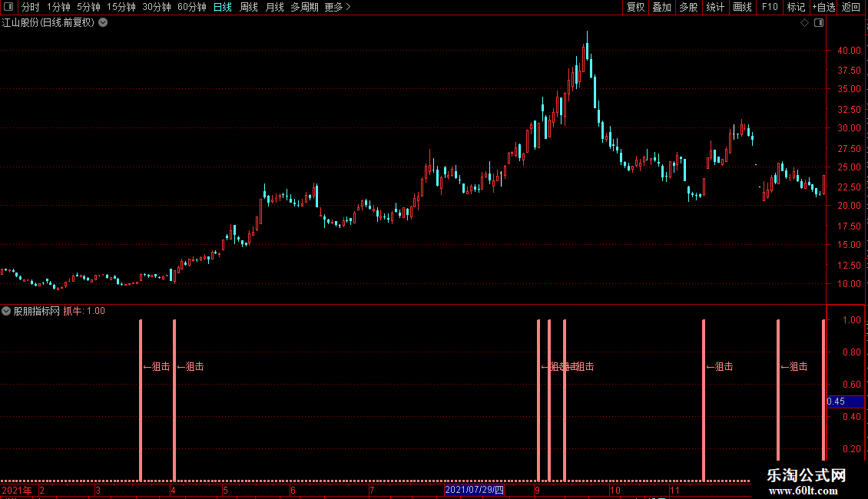Click the 统计 statistics button
This screenshot has width=868, height=499.
[715, 7]
